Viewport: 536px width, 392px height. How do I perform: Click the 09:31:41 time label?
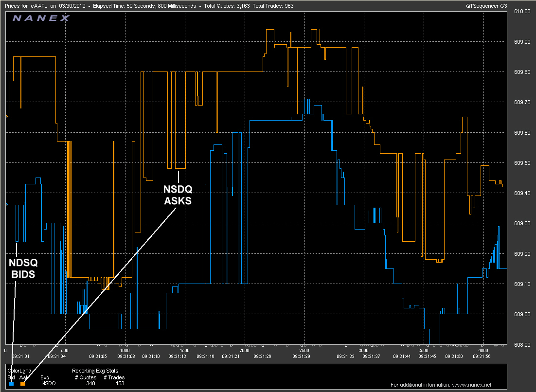(402, 356)
